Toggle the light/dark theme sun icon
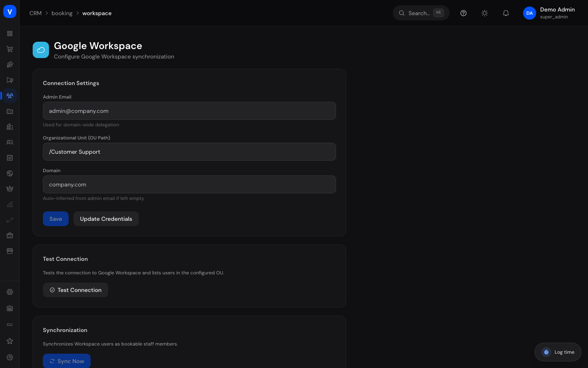 [485, 13]
